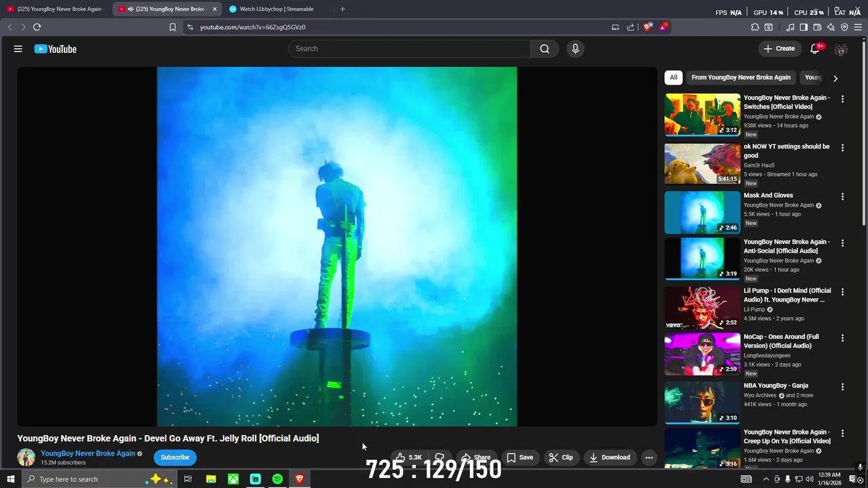Screen dimensions: 868x488
Task: Open the Windows Start menu
Action: [x=10, y=479]
